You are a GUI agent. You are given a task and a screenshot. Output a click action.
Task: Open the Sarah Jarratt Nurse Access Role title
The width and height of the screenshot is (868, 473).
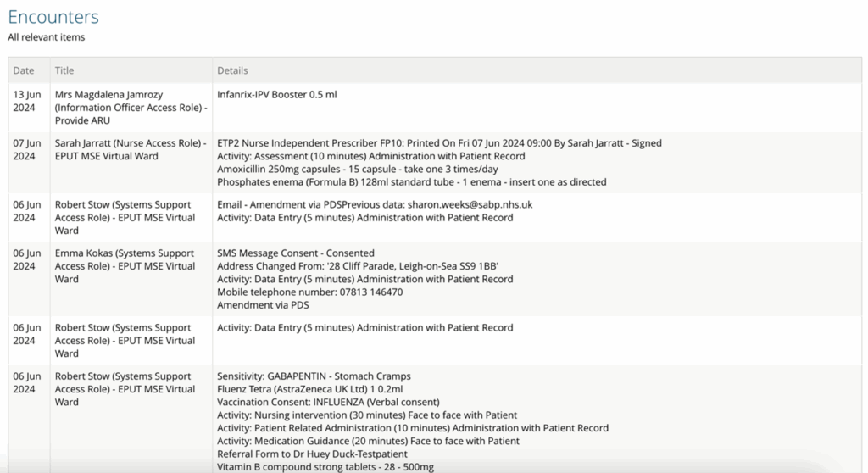pyautogui.click(x=131, y=149)
